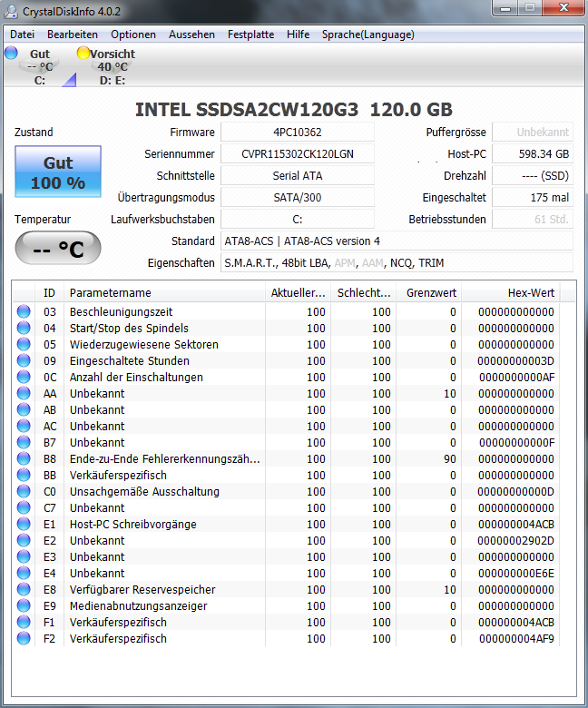The width and height of the screenshot is (588, 708).
Task: Click Grenzwert value 90 in row B8
Action: (x=450, y=458)
